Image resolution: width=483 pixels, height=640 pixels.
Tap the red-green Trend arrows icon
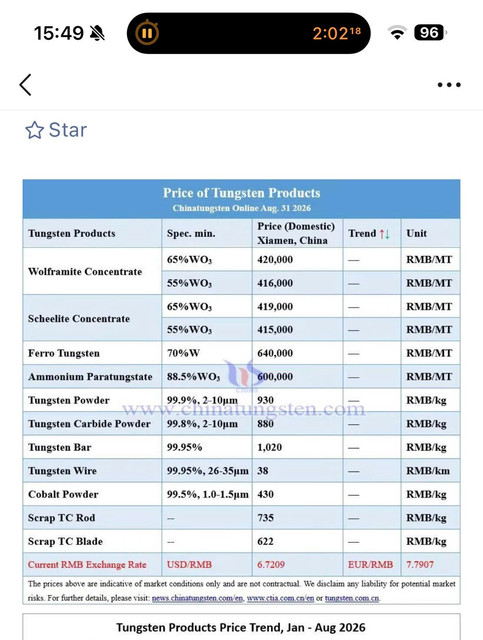384,234
